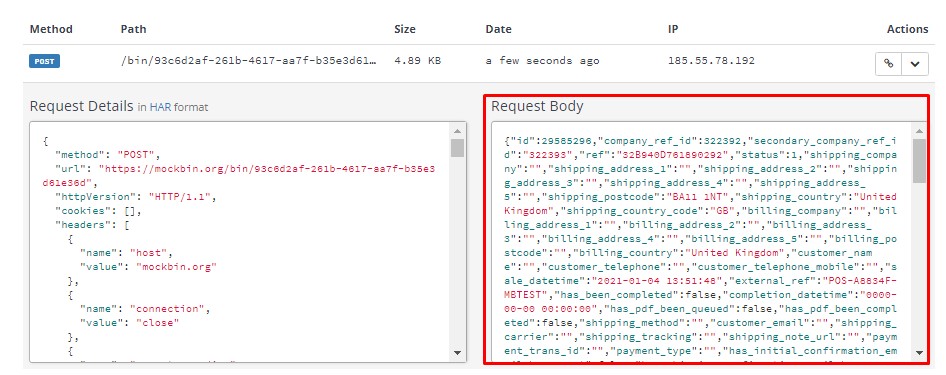Click the link icon in Actions

click(x=889, y=63)
